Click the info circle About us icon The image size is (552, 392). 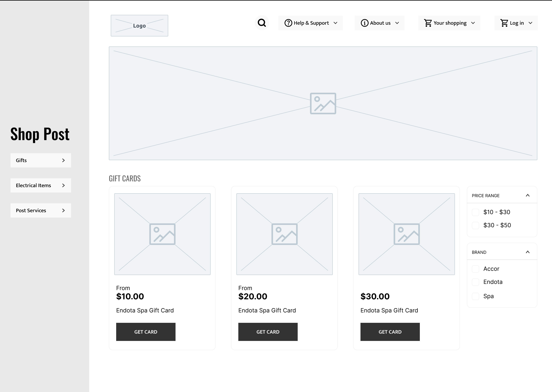365,23
